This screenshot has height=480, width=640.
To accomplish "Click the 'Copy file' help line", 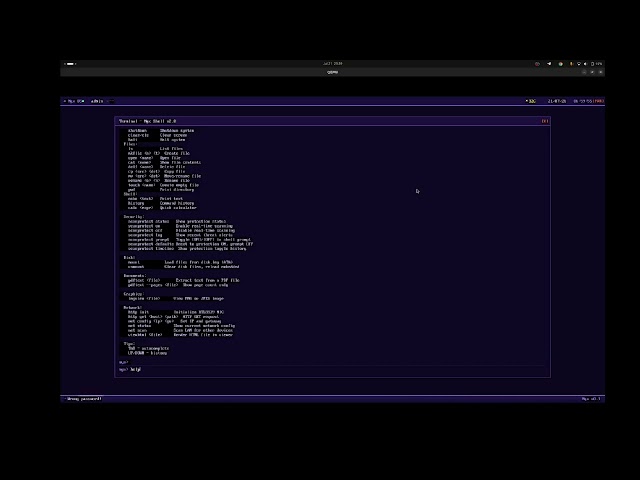I will point(156,171).
